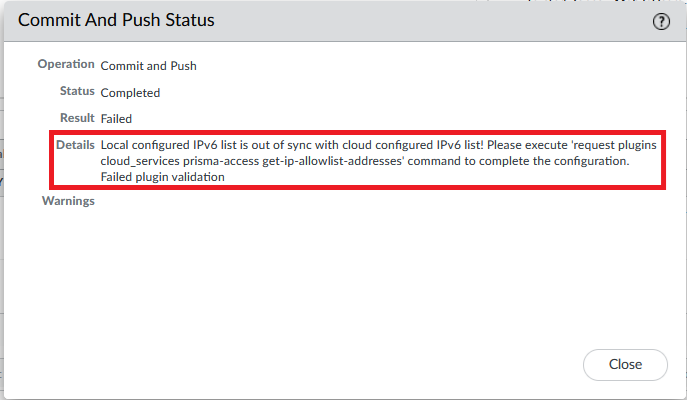Select the Warnings field label
This screenshot has height=400, width=687.
point(68,201)
